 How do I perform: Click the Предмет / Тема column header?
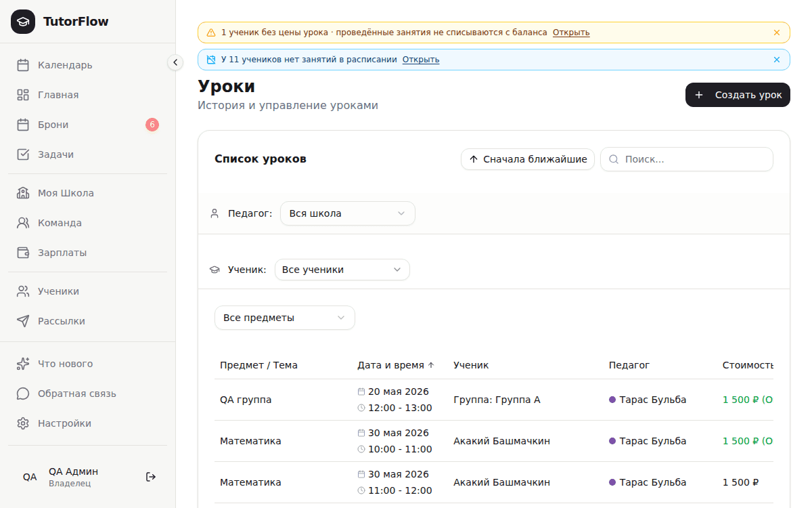[x=258, y=365]
